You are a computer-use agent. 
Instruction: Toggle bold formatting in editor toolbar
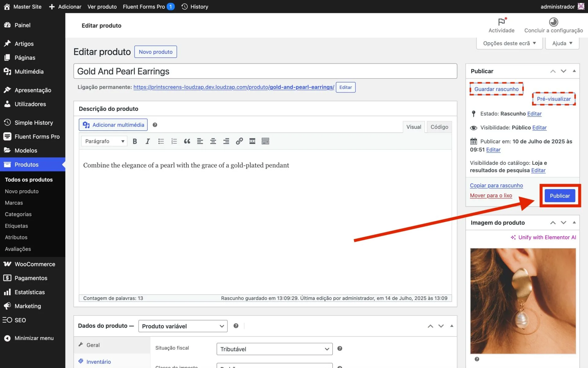point(135,141)
